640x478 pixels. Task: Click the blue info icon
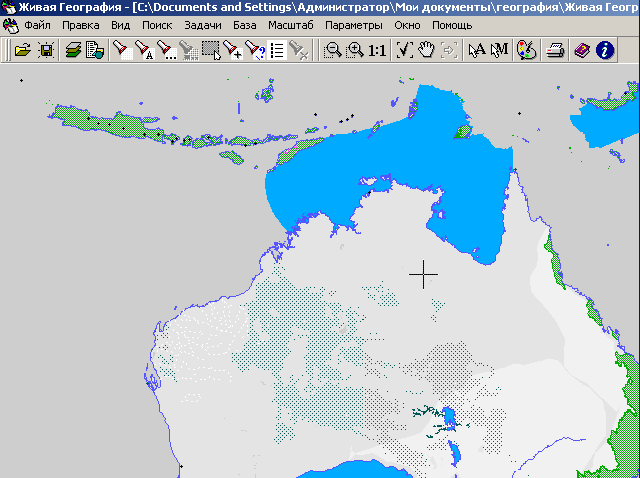click(x=603, y=49)
